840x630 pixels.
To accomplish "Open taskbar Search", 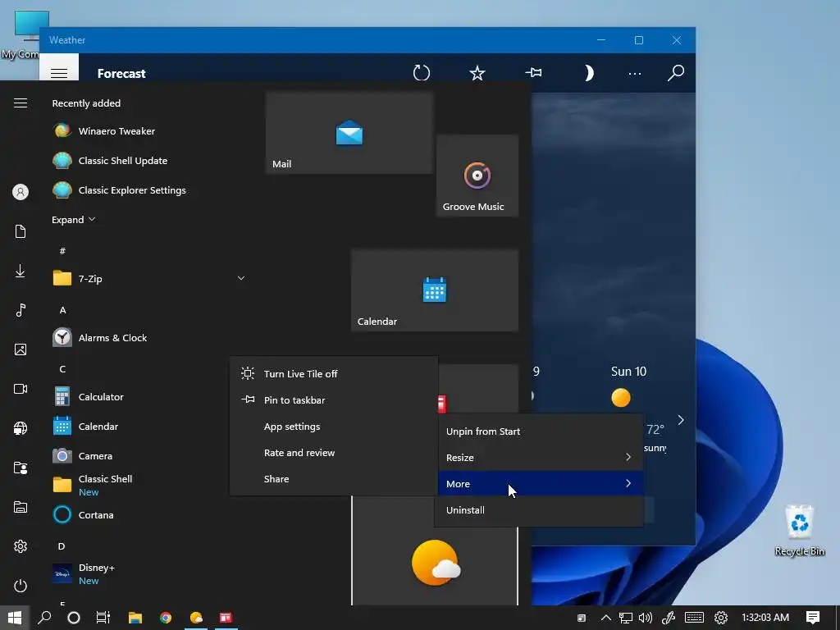I will [x=45, y=618].
